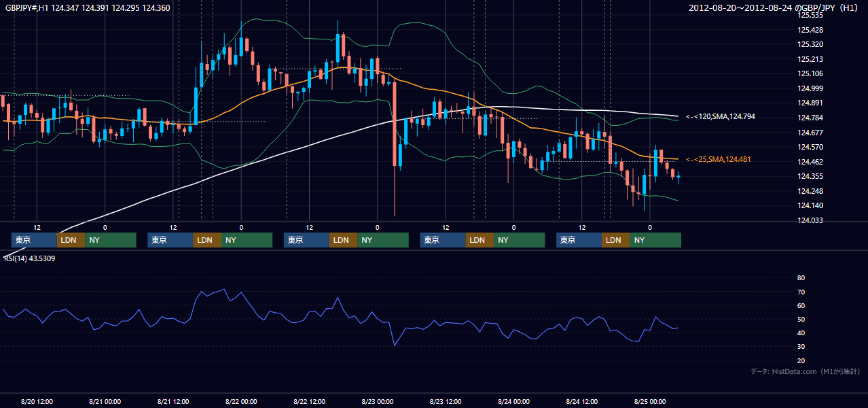Screen dimensions: 868x408
Task: Click the 8/21 00:00 date label
Action: coord(105,401)
